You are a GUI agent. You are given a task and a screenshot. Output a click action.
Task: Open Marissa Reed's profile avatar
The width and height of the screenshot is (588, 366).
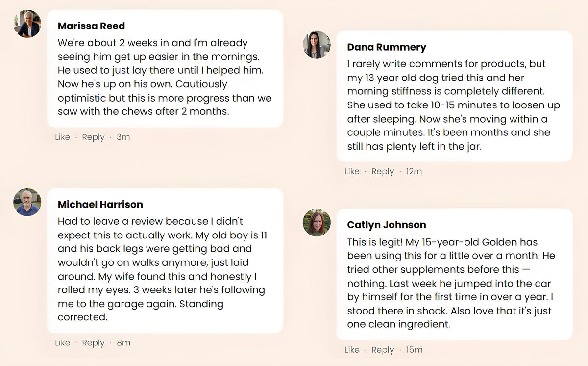(x=27, y=24)
